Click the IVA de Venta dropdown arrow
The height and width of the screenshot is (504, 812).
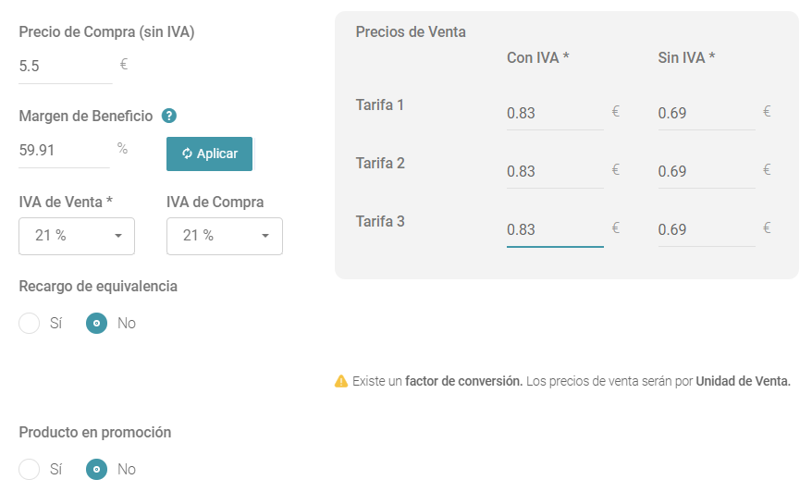coord(118,236)
